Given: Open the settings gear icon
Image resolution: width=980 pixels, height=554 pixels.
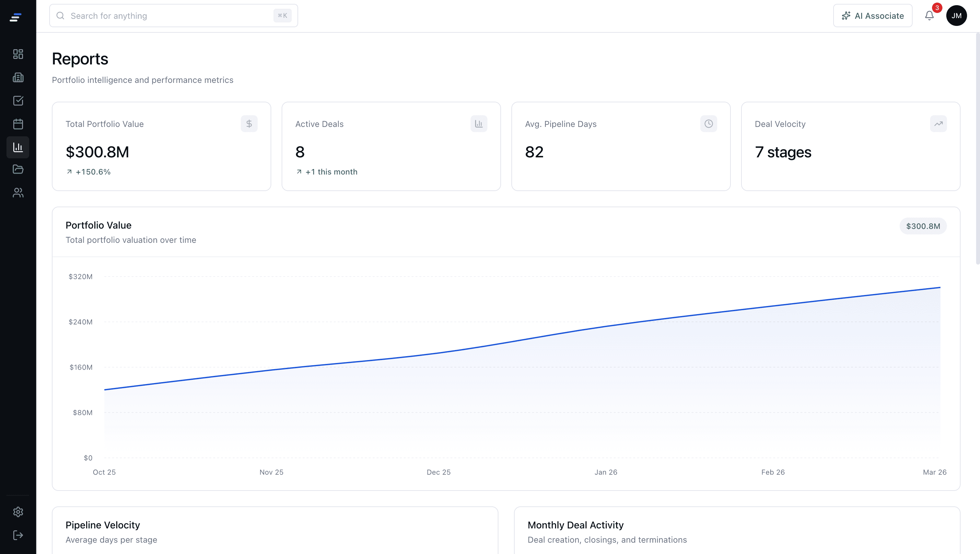Looking at the screenshot, I should click(18, 511).
